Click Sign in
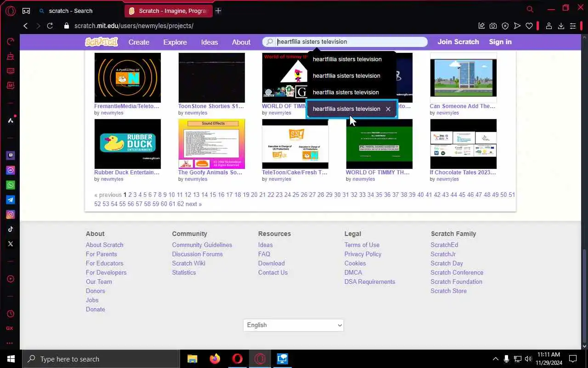 coord(500,41)
